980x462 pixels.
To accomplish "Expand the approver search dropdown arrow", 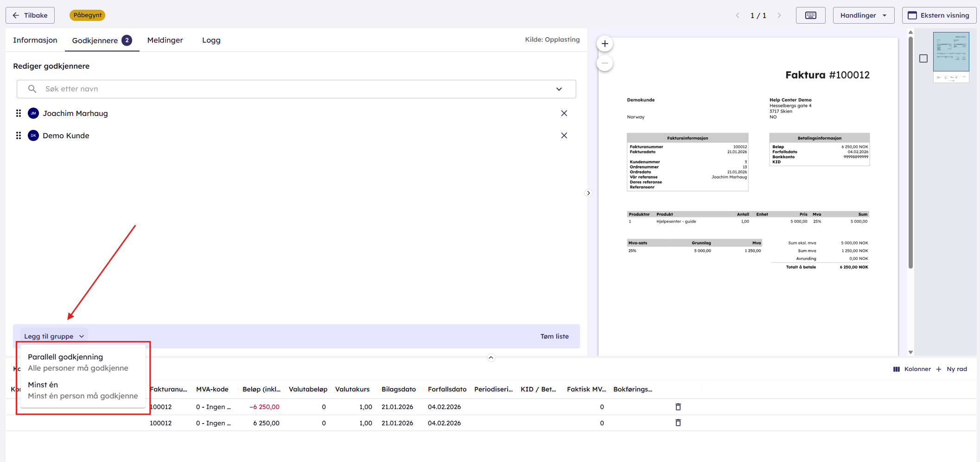I will pos(559,89).
